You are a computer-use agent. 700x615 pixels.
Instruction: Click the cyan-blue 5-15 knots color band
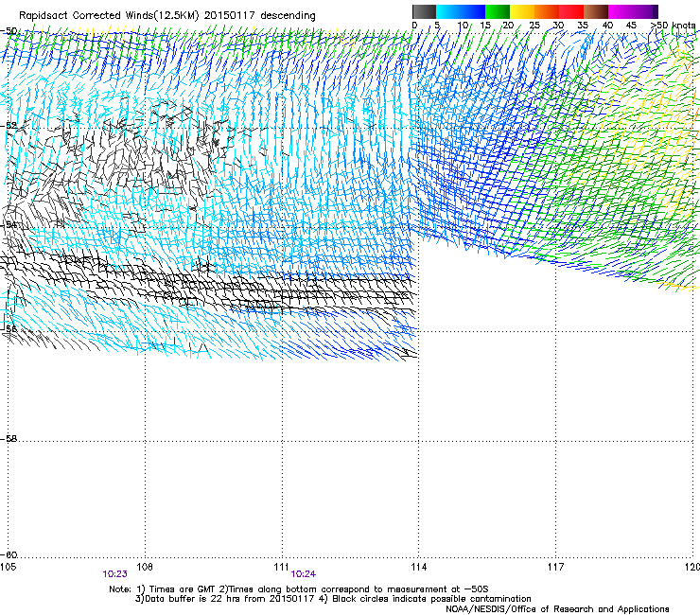pos(461,11)
